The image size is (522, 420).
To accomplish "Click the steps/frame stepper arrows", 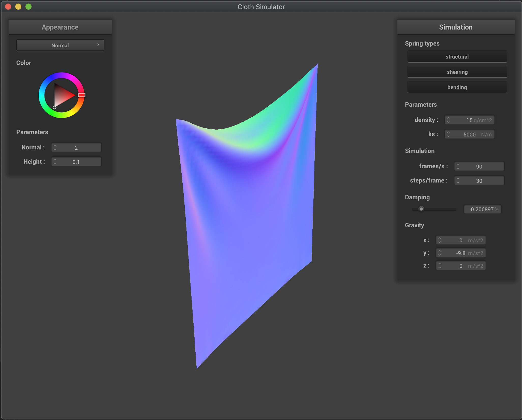I will pos(458,180).
